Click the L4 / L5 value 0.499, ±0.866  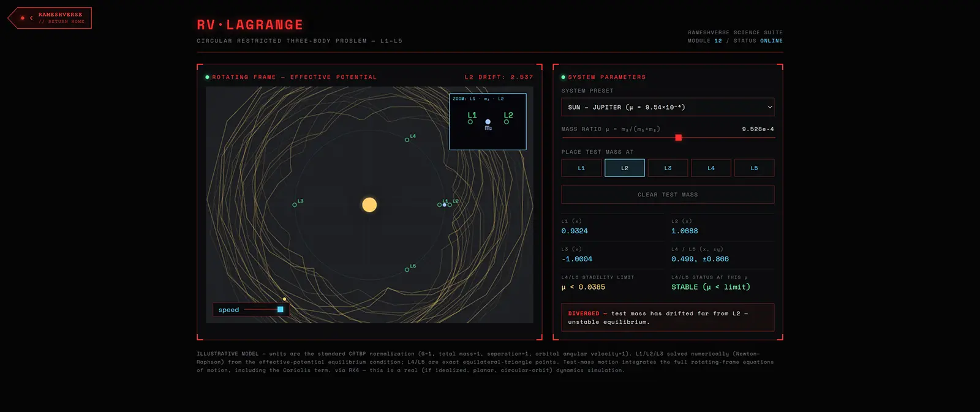pos(700,259)
